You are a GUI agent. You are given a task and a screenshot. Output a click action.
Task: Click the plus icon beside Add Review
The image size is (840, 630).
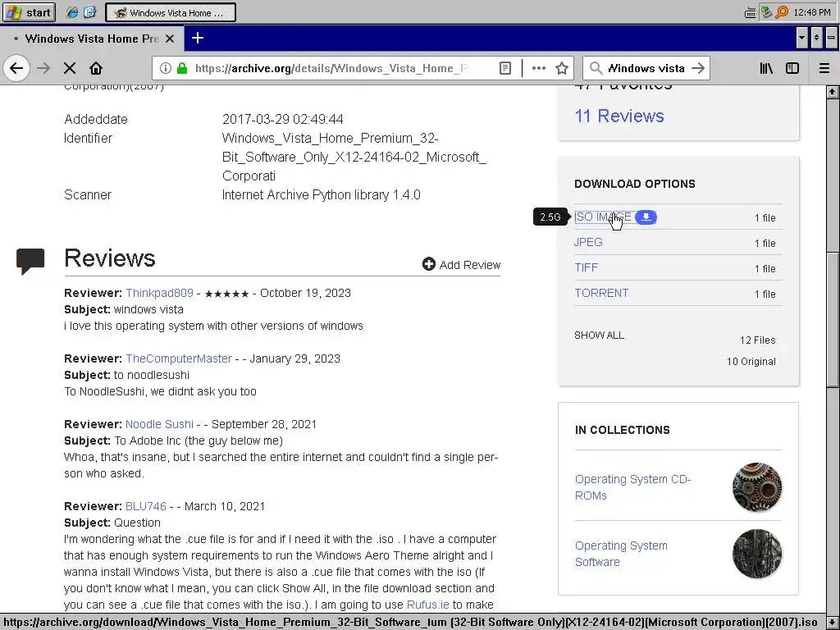pos(428,264)
